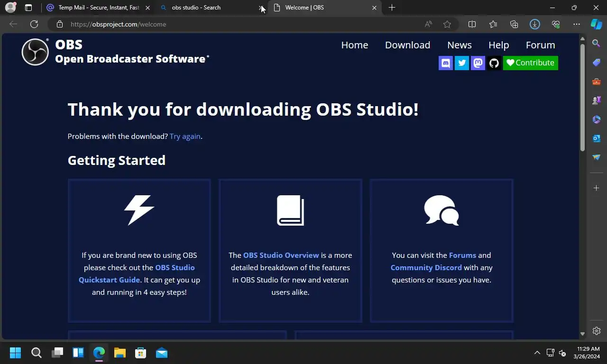This screenshot has height=364, width=607.
Task: Open Microsoft Store from the taskbar
Action: (140, 353)
